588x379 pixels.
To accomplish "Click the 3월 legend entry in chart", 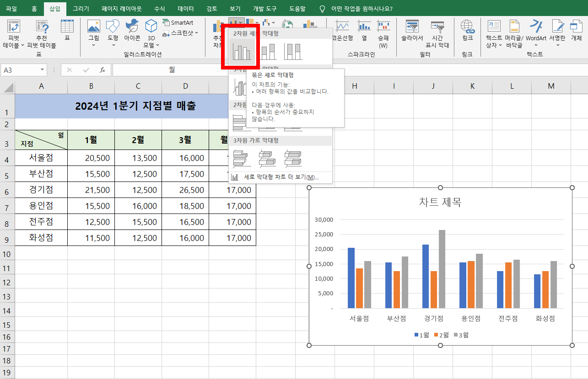I will point(461,335).
